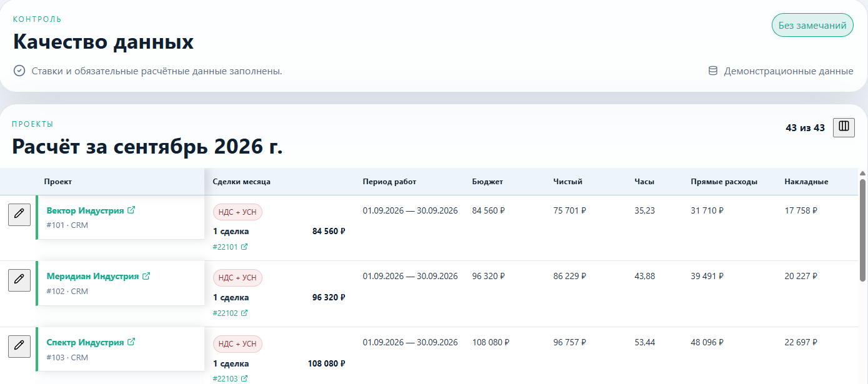Click the Без замечаний status badge
This screenshot has width=868, height=384.
pos(812,26)
